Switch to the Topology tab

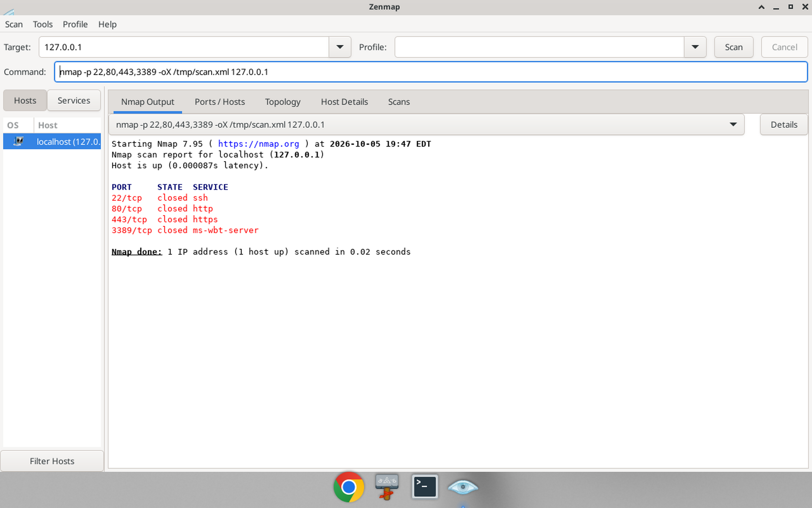pyautogui.click(x=283, y=102)
